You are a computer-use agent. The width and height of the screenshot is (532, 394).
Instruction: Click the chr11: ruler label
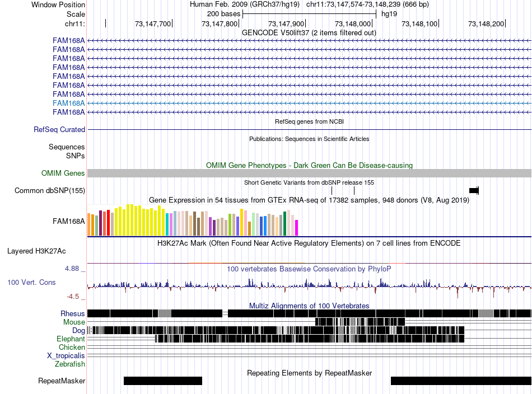(x=75, y=24)
